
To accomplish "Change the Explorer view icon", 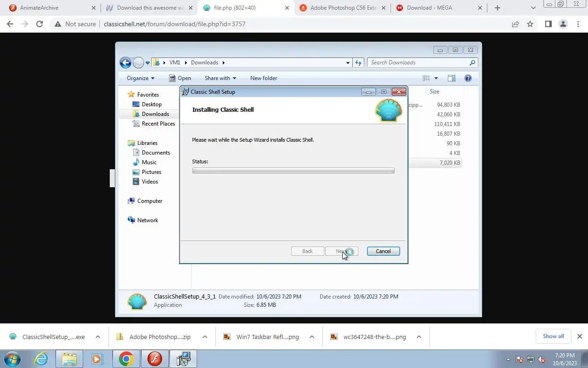I will click(x=426, y=78).
